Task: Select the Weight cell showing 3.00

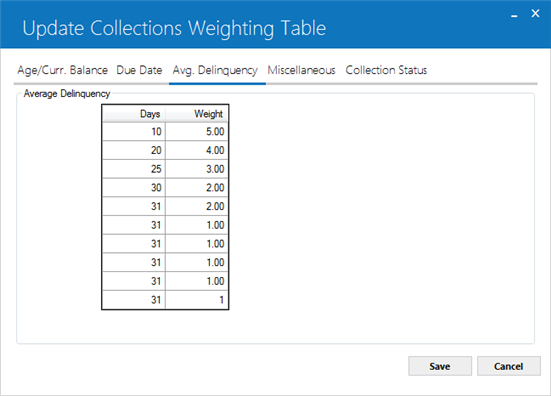Action: coord(197,169)
